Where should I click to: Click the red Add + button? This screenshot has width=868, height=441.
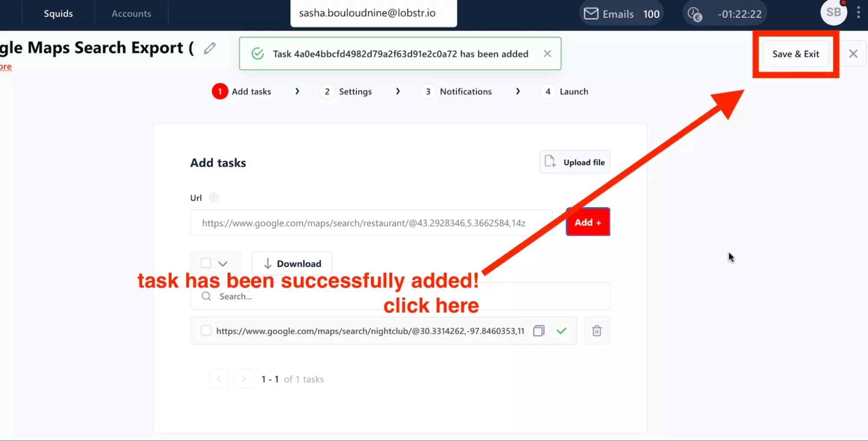[588, 222]
